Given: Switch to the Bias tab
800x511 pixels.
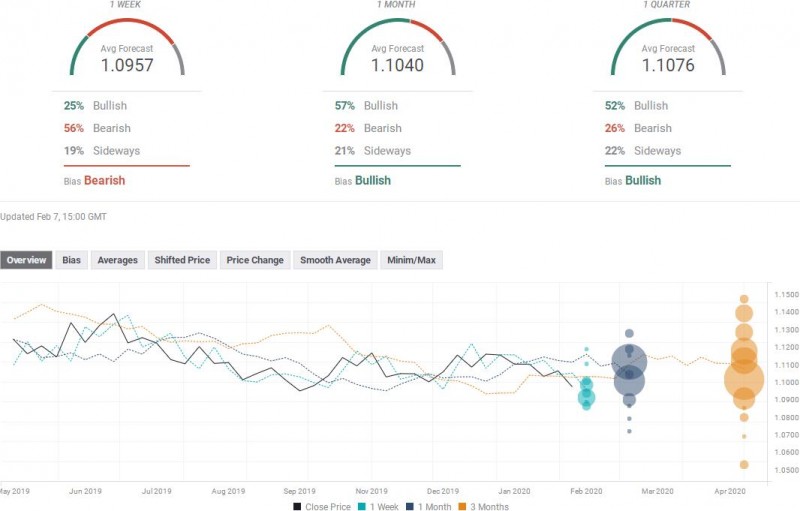Looking at the screenshot, I should [x=71, y=260].
